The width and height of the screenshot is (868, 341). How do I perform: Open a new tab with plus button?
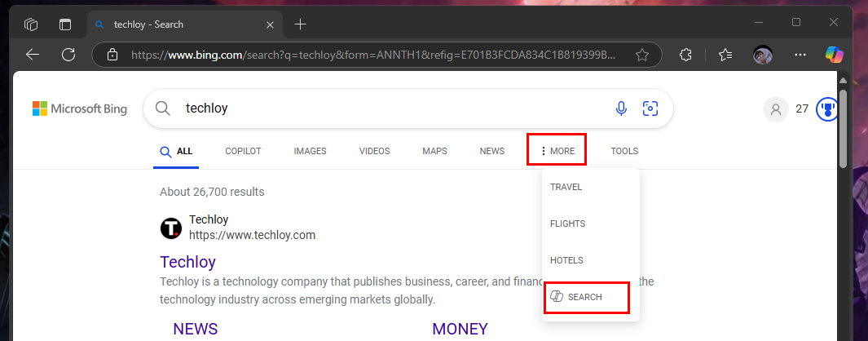300,24
